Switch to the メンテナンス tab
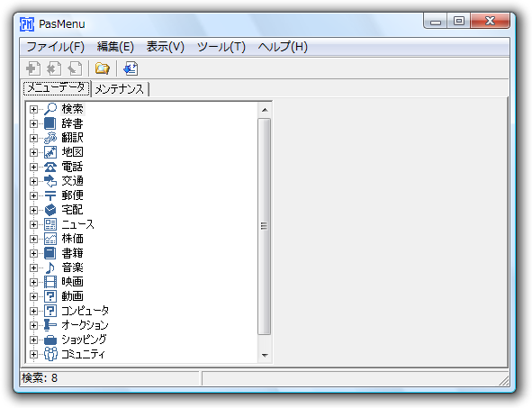The height and width of the screenshot is (408, 532). pos(120,89)
